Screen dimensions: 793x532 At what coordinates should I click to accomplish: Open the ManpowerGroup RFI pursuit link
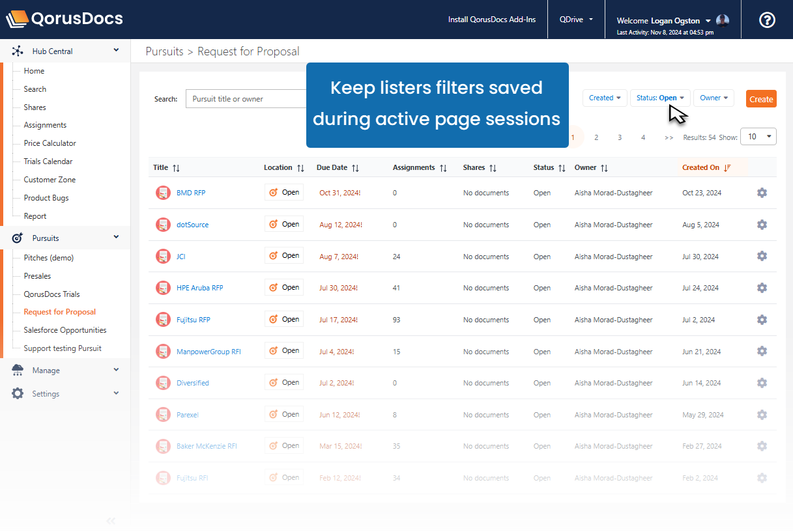pos(209,352)
